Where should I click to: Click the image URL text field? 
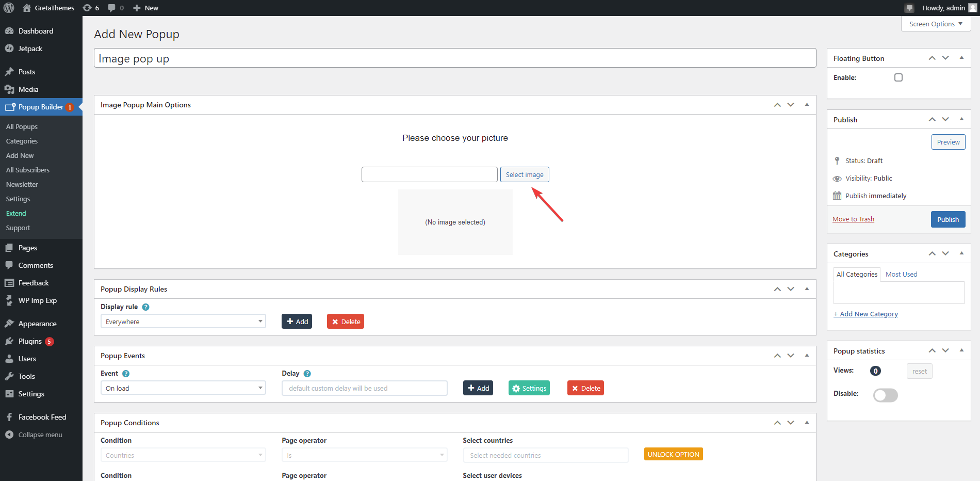430,174
